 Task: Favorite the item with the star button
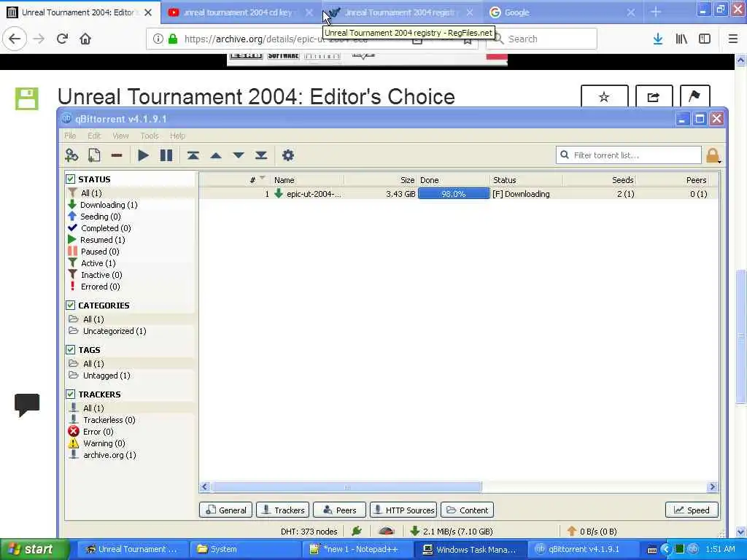pyautogui.click(x=604, y=97)
